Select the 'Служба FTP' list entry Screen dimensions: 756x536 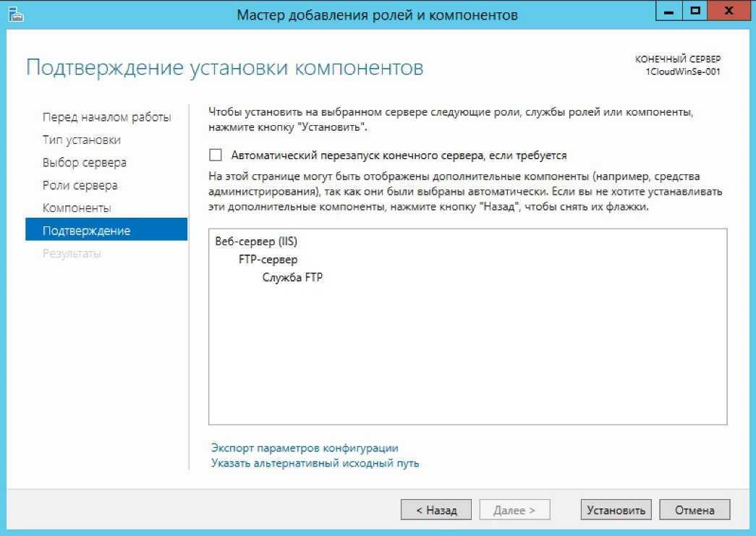(292, 277)
